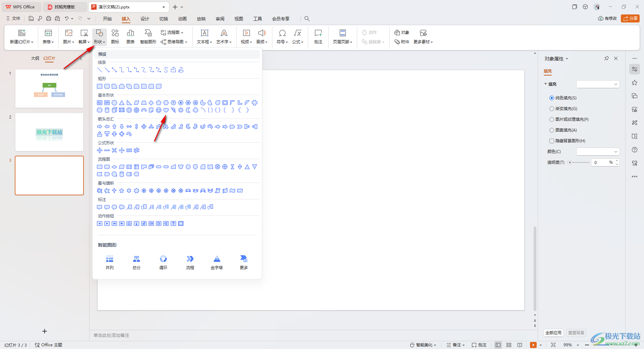Image resolution: width=644 pixels, height=349 pixels.
Task: Click the Icons insert tool
Action: [x=115, y=37]
